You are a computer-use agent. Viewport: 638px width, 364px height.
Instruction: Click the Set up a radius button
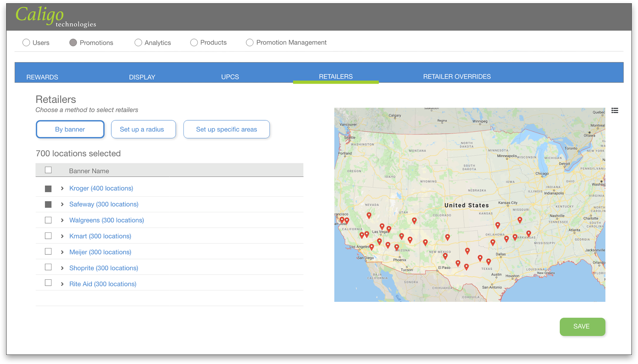coord(143,129)
